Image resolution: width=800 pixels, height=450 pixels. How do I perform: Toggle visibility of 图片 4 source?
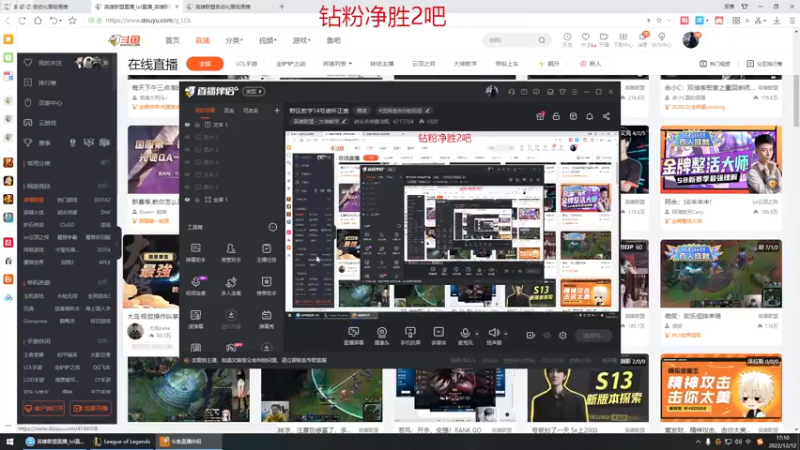tap(187, 162)
